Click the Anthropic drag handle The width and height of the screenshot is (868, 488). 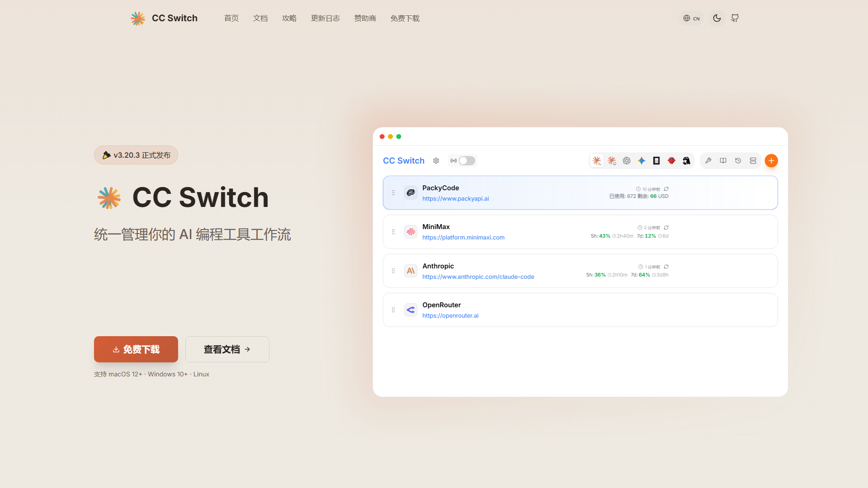[x=393, y=271]
